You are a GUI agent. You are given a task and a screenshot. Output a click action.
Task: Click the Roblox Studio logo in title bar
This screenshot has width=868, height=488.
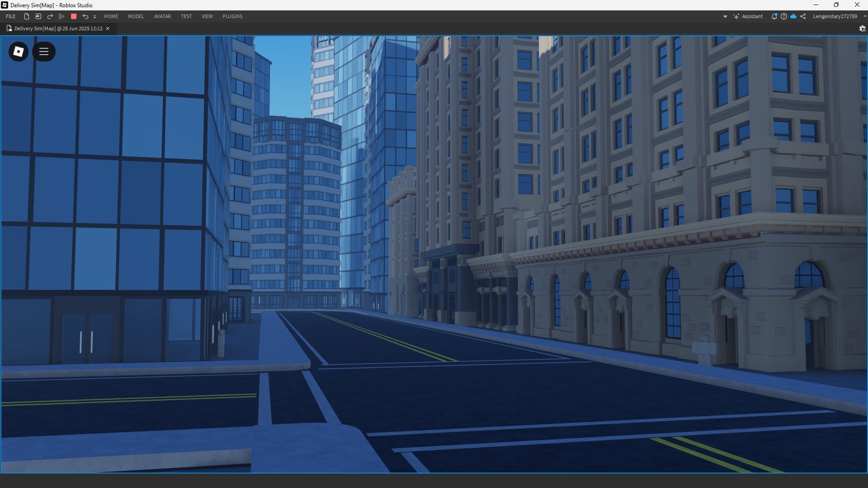point(5,5)
